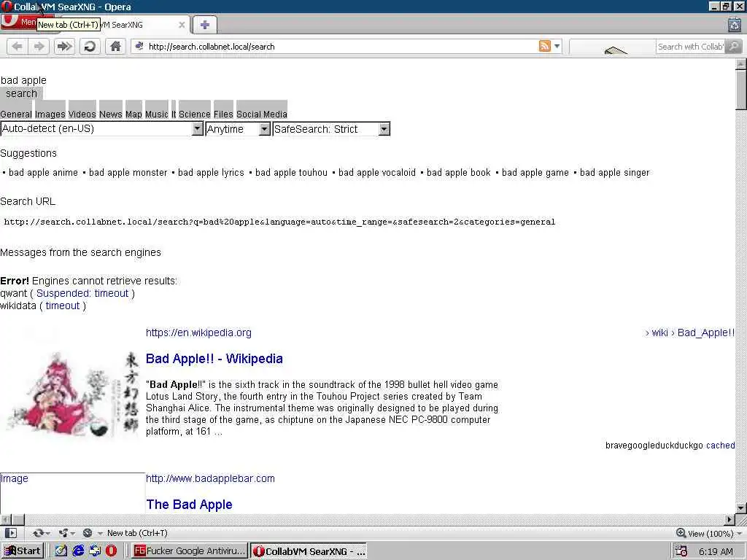Open the Opera Menu button

coord(18,22)
